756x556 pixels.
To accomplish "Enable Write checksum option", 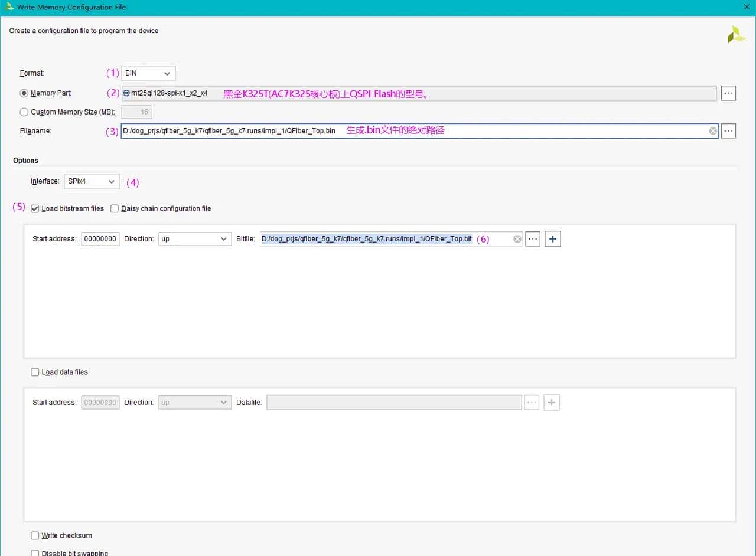I will click(35, 535).
